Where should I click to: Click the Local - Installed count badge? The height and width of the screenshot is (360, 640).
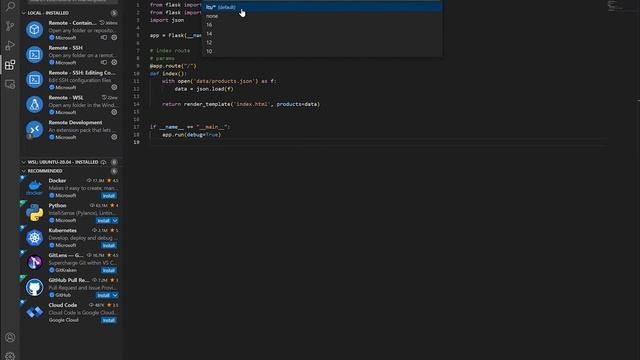114,13
